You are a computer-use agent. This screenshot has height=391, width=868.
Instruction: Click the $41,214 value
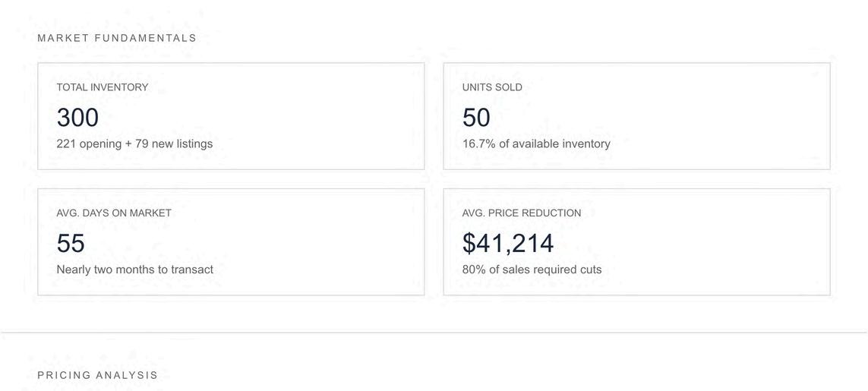tap(508, 244)
